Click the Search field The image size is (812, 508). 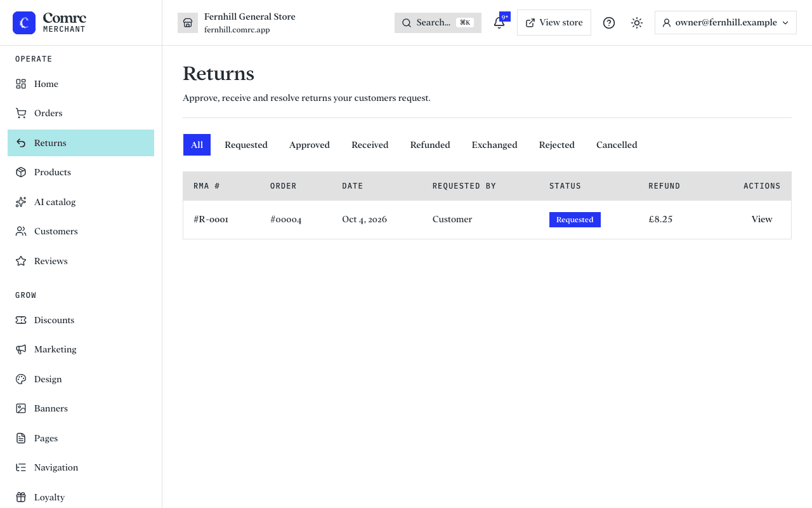point(438,23)
